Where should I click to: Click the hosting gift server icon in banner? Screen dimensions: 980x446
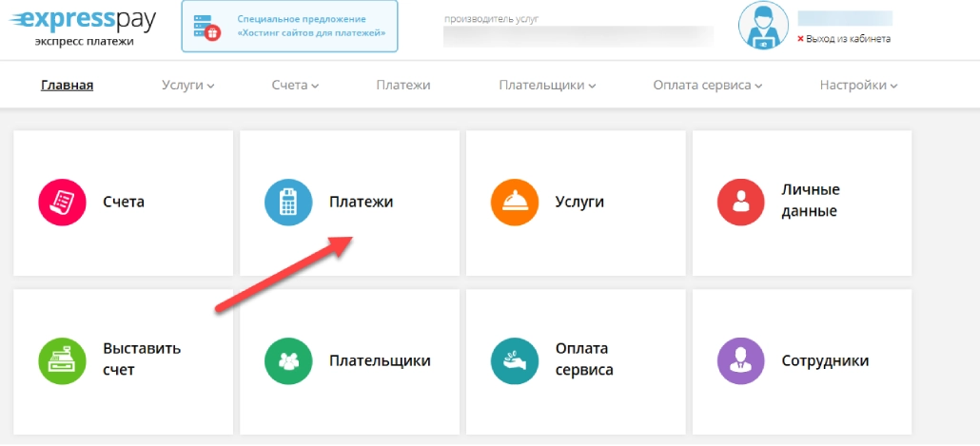(x=206, y=27)
